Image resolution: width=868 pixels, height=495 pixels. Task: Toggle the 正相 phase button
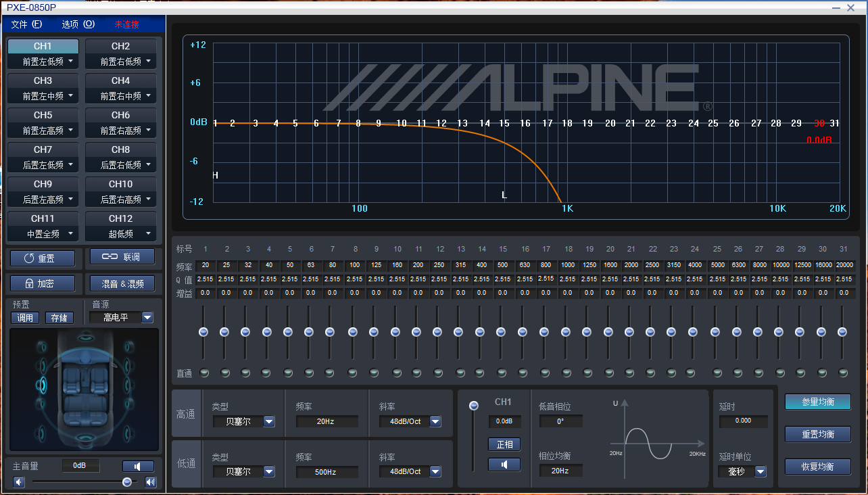click(504, 444)
